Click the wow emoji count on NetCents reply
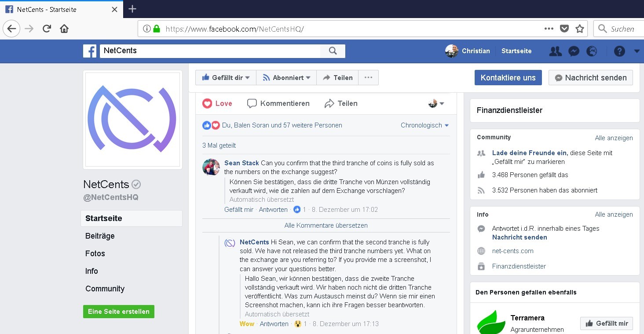Viewport: 644px width, 334px height. pyautogui.click(x=298, y=324)
